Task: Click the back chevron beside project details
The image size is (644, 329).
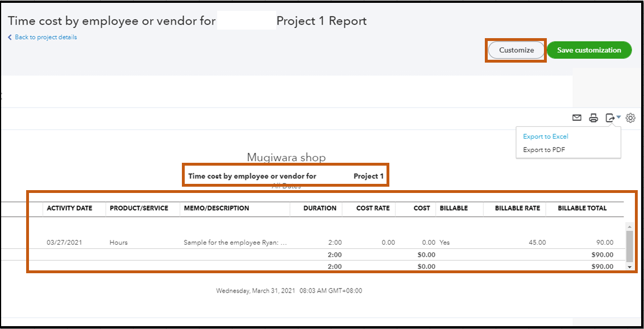Action: click(10, 37)
